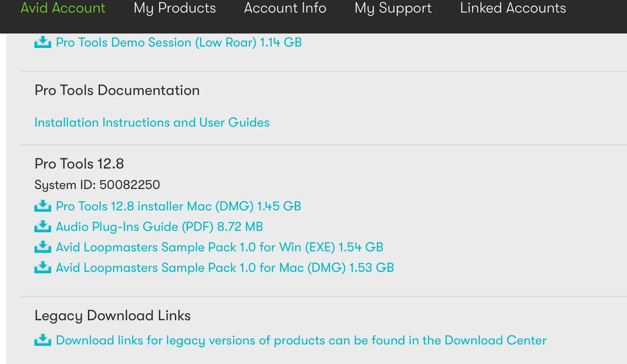Click download icon beside legacy versions link
Image resolution: width=627 pixels, height=364 pixels.
tap(43, 340)
